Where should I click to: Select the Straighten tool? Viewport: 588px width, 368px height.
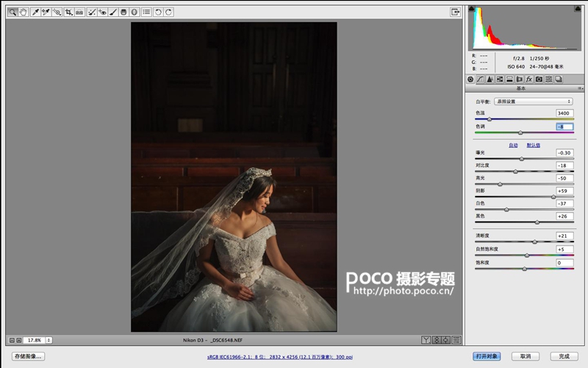tap(79, 12)
